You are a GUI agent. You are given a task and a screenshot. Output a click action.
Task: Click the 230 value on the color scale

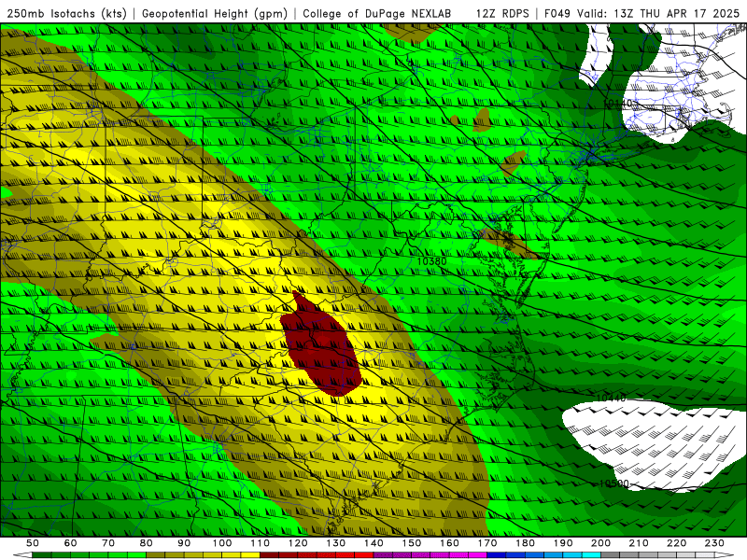[x=714, y=543]
